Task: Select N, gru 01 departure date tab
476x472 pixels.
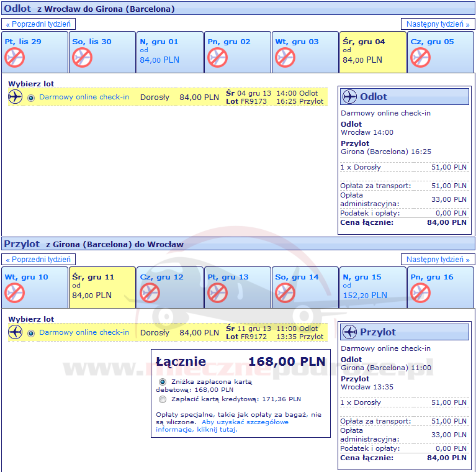Action: (169, 51)
